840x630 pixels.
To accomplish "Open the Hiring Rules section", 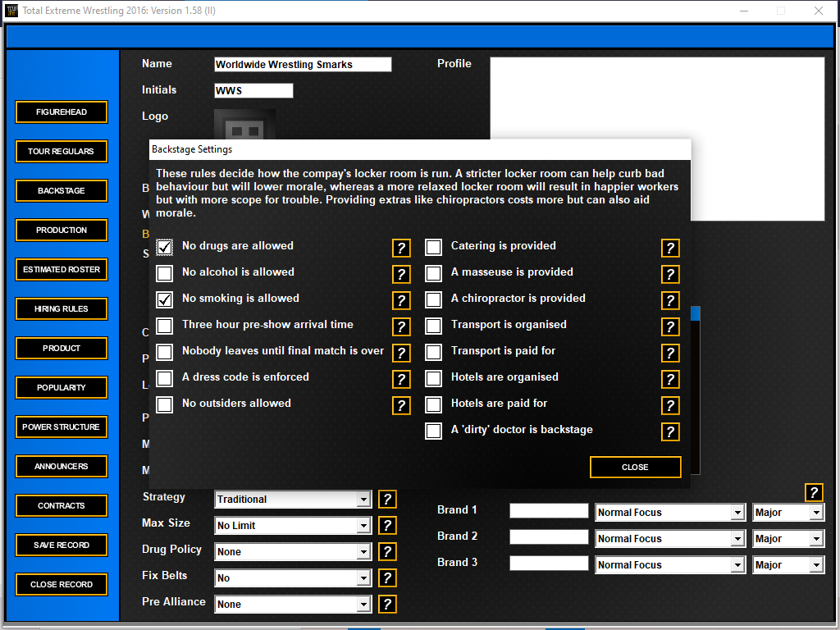I will (x=62, y=308).
